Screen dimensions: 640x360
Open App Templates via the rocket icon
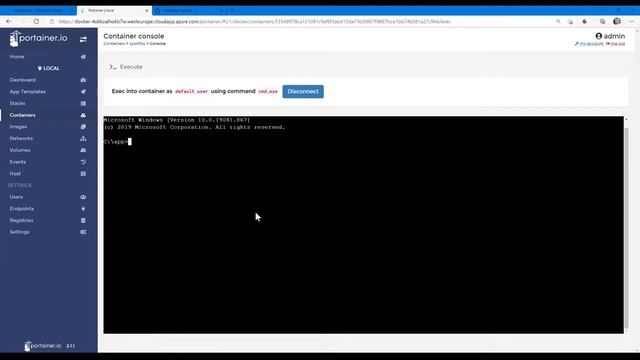(x=83, y=92)
